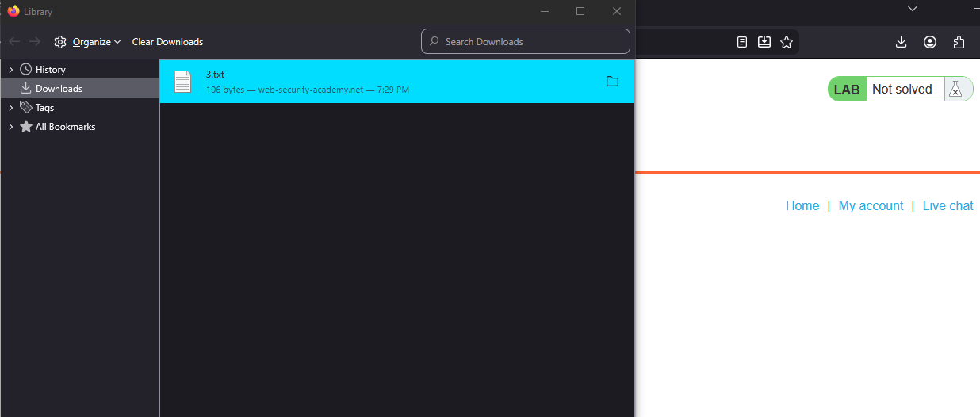Go forward with the Library forward arrow
The image size is (980, 417).
click(x=35, y=42)
